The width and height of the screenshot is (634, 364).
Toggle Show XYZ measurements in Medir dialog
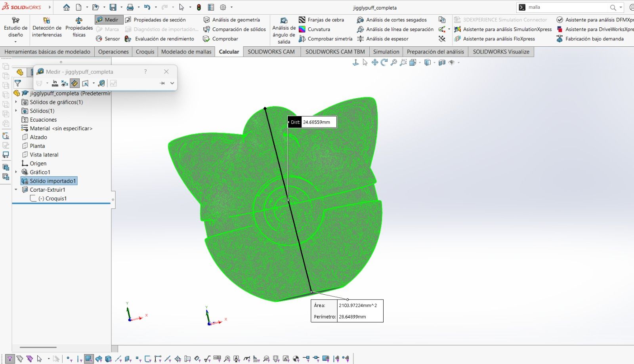coord(65,83)
